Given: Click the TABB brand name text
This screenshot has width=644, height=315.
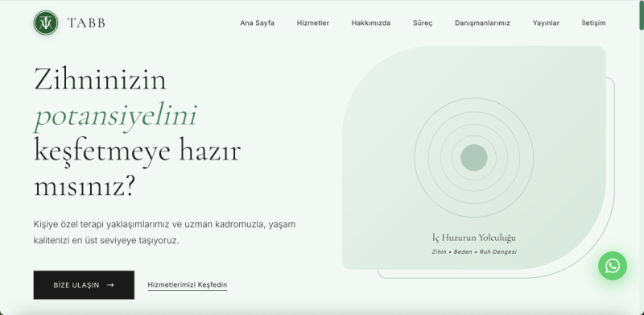Looking at the screenshot, I should (86, 23).
